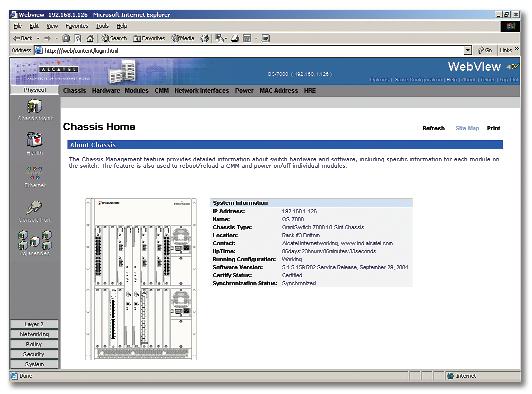The width and height of the screenshot is (532, 394).
Task: Click the upper power supply in chassis diagram
Action: pyautogui.click(x=182, y=241)
